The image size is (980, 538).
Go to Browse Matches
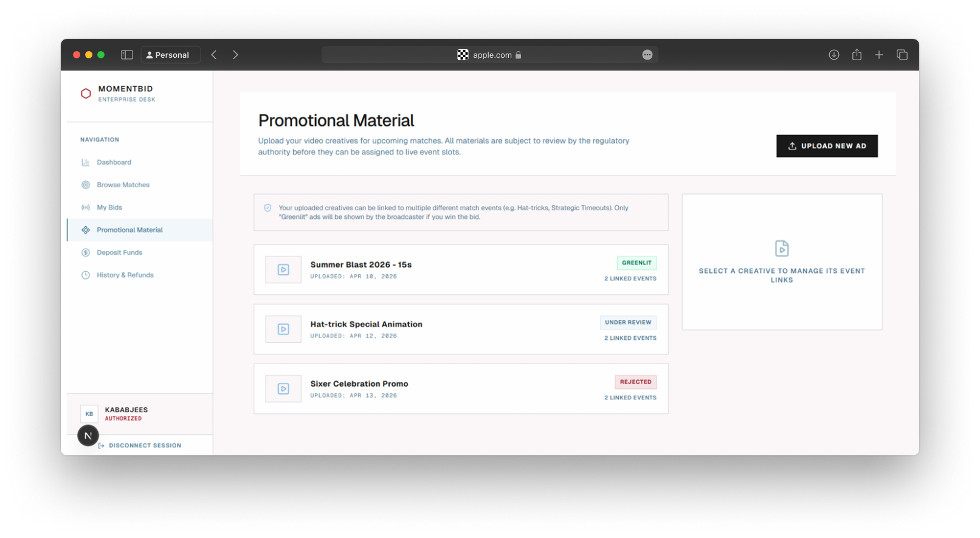pyautogui.click(x=139, y=185)
